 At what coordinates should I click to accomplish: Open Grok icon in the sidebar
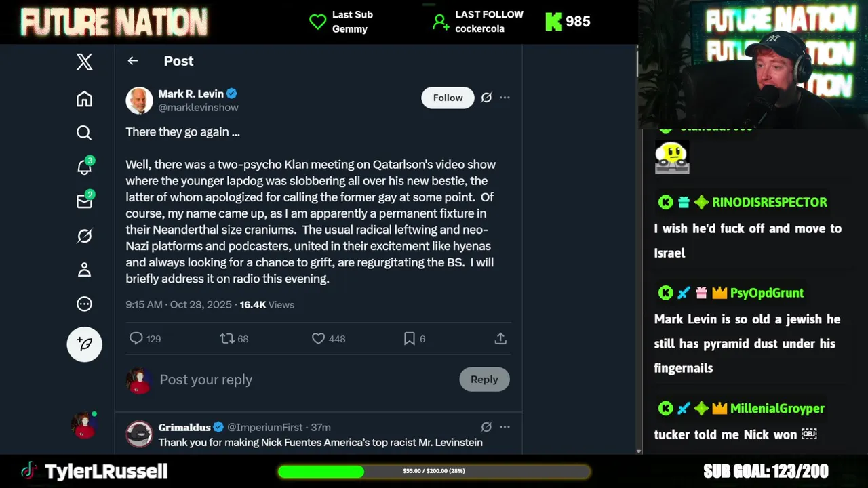click(84, 236)
